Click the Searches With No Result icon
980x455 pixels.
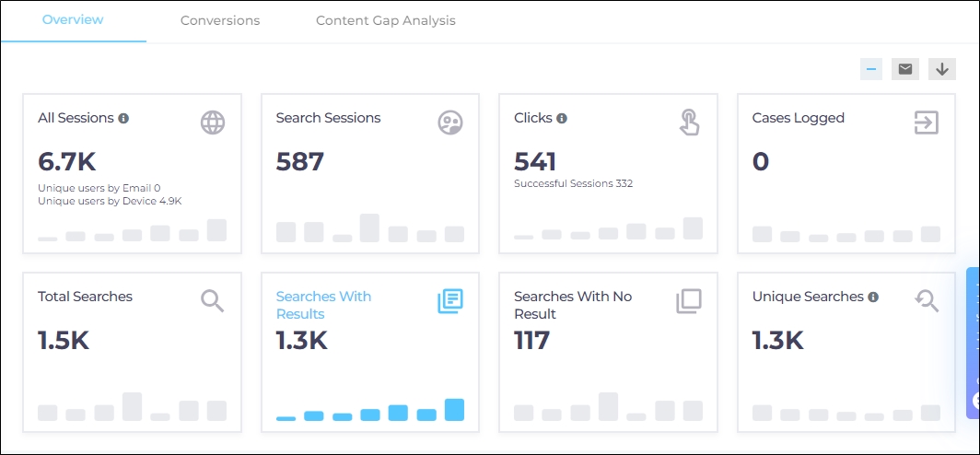coord(689,301)
